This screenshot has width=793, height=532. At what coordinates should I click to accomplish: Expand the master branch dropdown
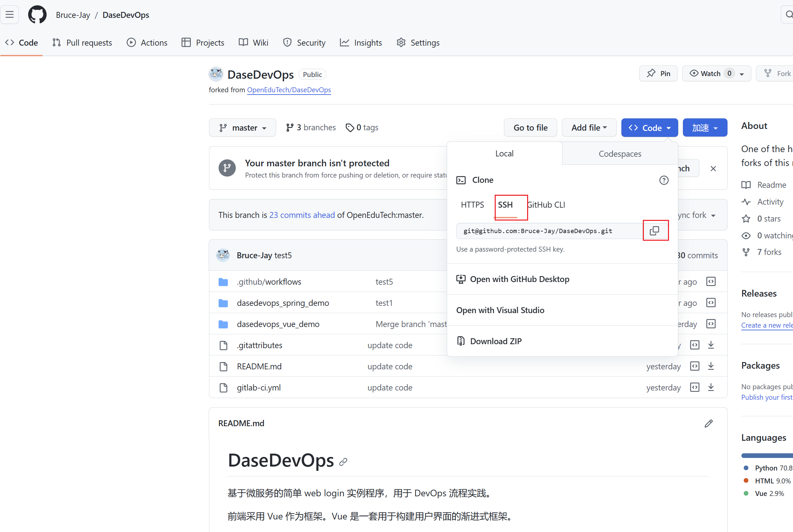[242, 128]
